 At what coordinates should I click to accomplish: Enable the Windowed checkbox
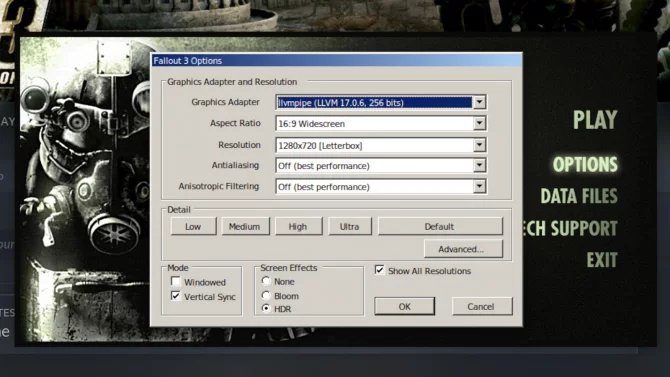[x=176, y=281]
